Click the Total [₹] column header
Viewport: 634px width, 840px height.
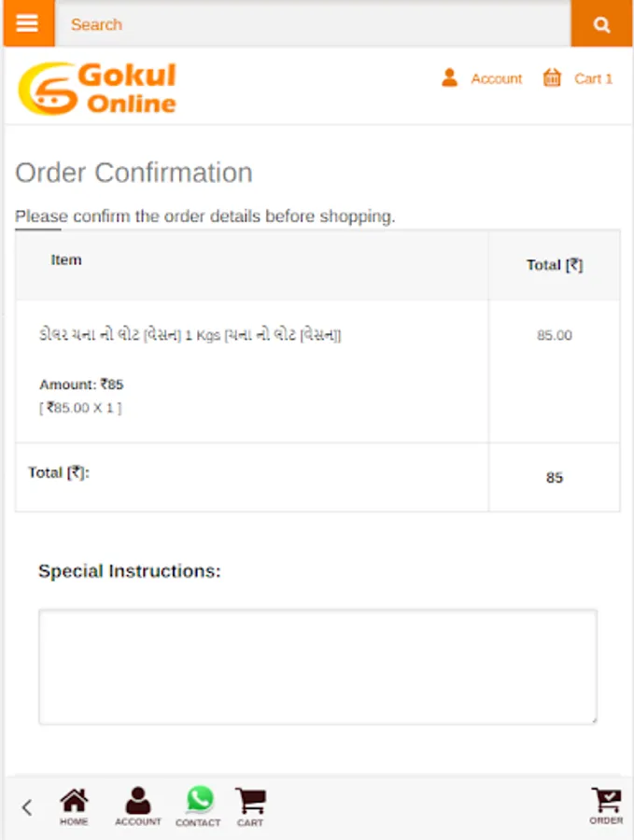(x=554, y=265)
